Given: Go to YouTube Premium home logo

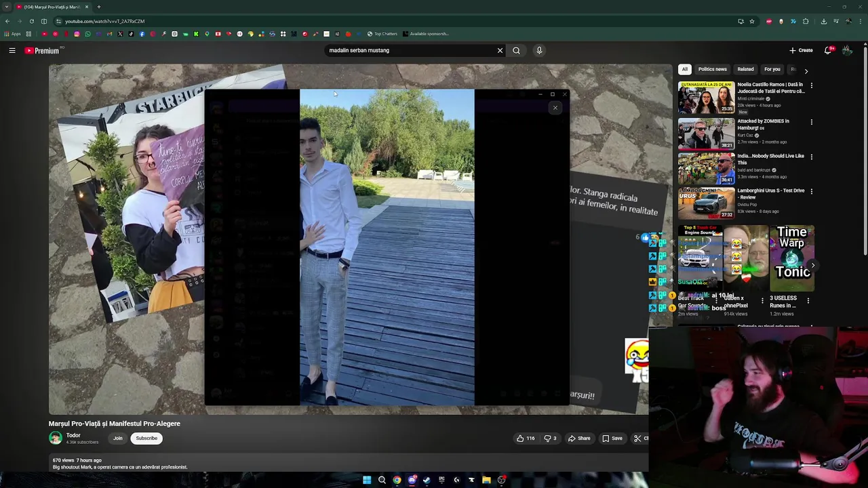Looking at the screenshot, I should [x=42, y=51].
